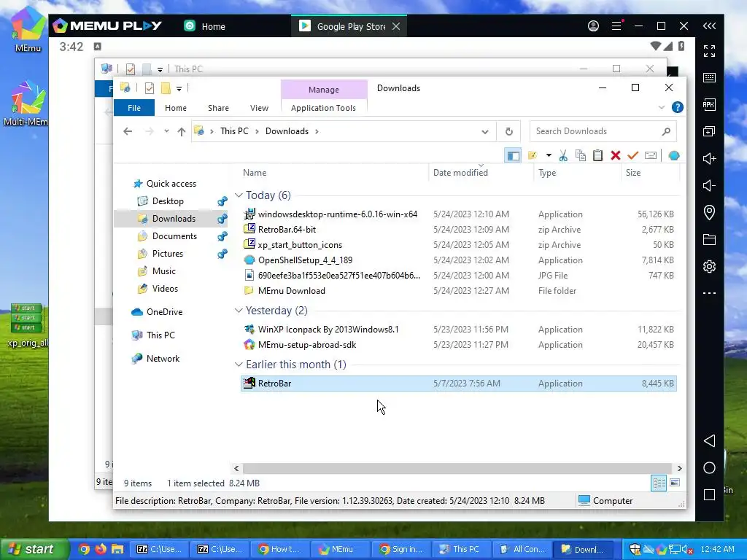747x560 pixels.
Task: Click the Paste clipboard icon
Action: (597, 155)
